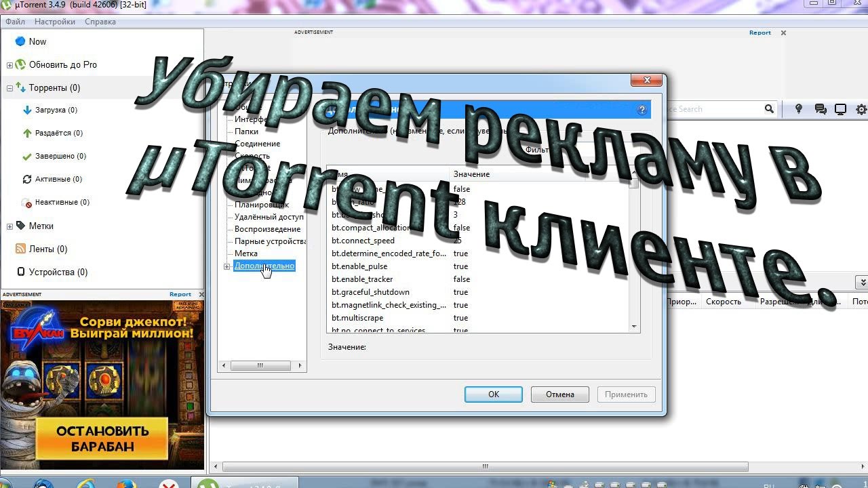Open the Справка menu

pos(100,22)
